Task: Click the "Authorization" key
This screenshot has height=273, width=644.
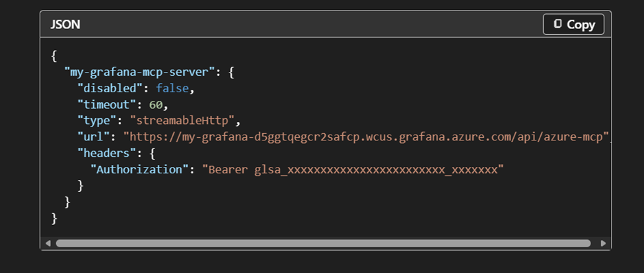Action: [139, 169]
